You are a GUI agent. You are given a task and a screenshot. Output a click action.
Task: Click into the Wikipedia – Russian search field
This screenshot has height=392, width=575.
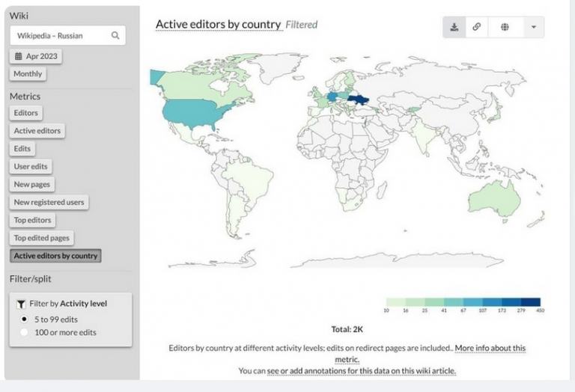60,35
